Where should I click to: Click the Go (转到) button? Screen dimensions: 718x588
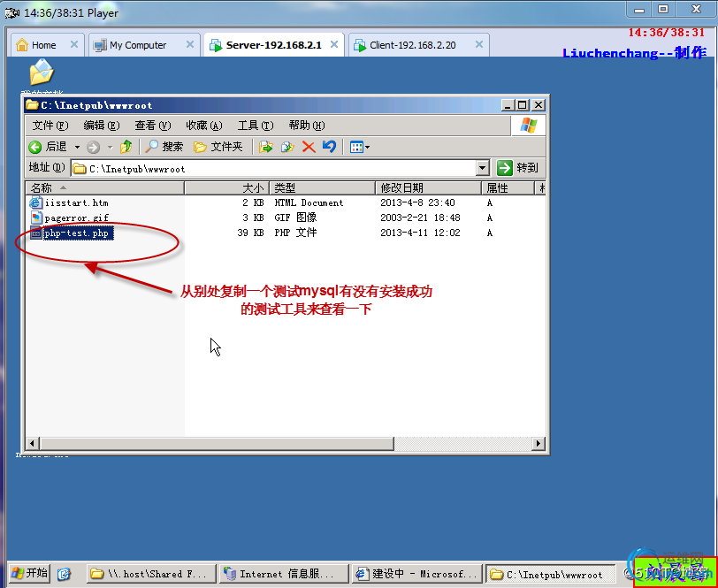517,168
